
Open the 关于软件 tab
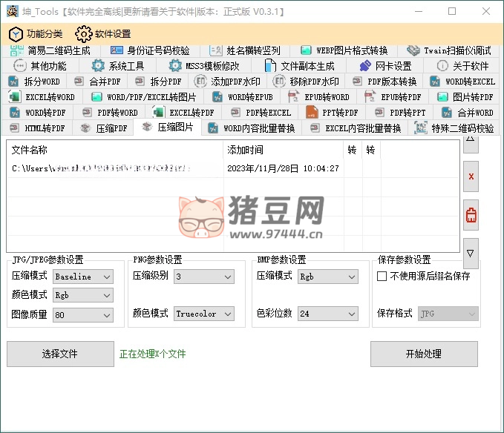coord(463,66)
